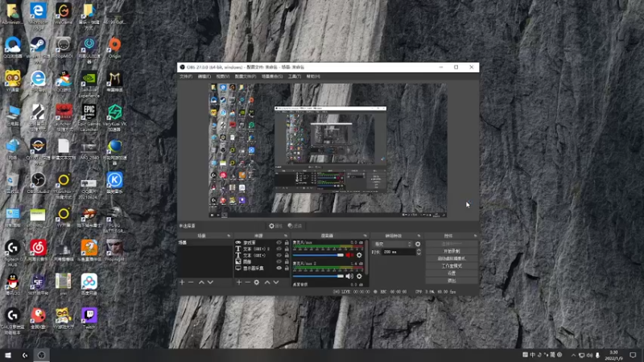644x362 pixels.
Task: Toggle visibility of the 游戏源 source
Action: point(279,243)
